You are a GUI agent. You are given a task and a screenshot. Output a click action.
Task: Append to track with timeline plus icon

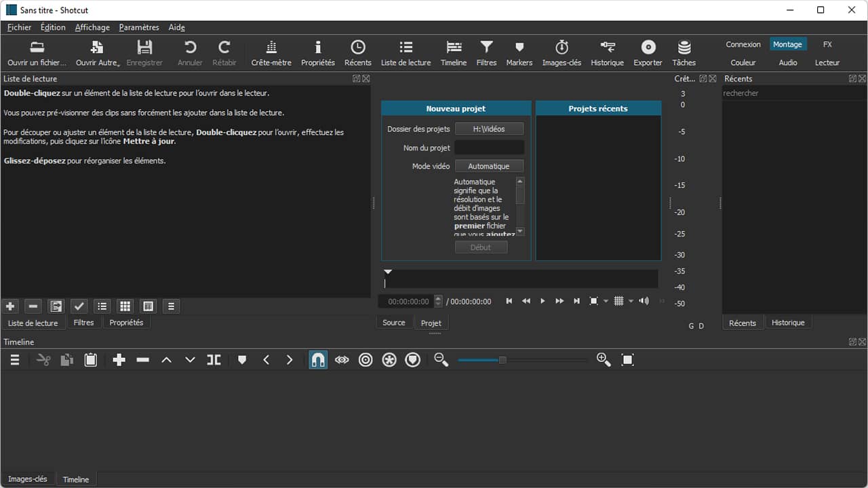tap(119, 360)
